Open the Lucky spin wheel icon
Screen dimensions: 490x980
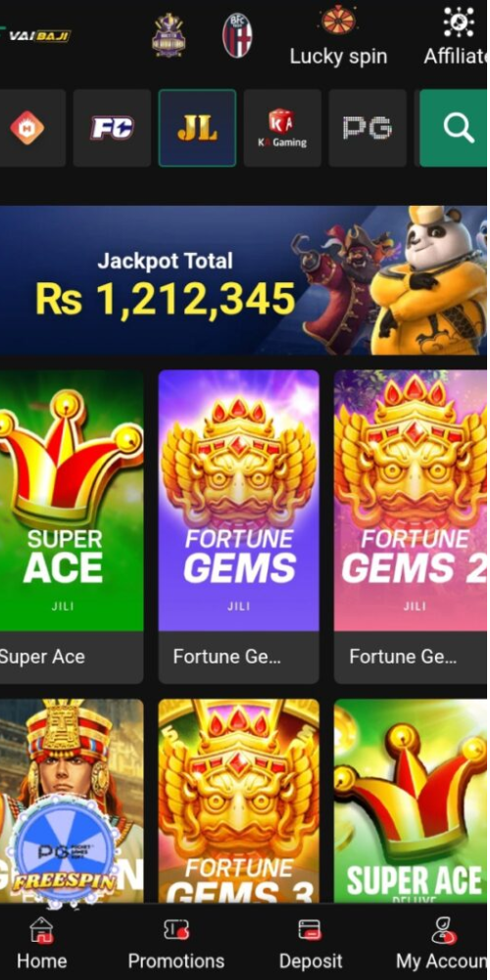coord(338,20)
